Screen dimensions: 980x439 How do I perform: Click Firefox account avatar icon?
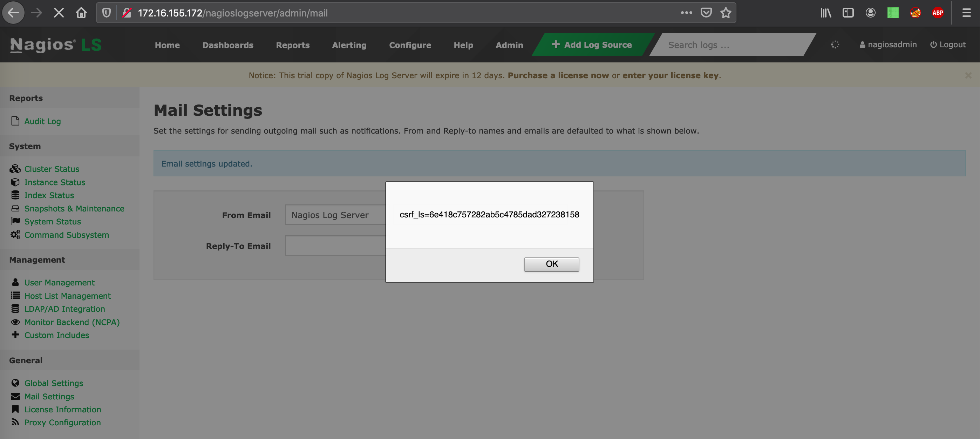pos(870,13)
